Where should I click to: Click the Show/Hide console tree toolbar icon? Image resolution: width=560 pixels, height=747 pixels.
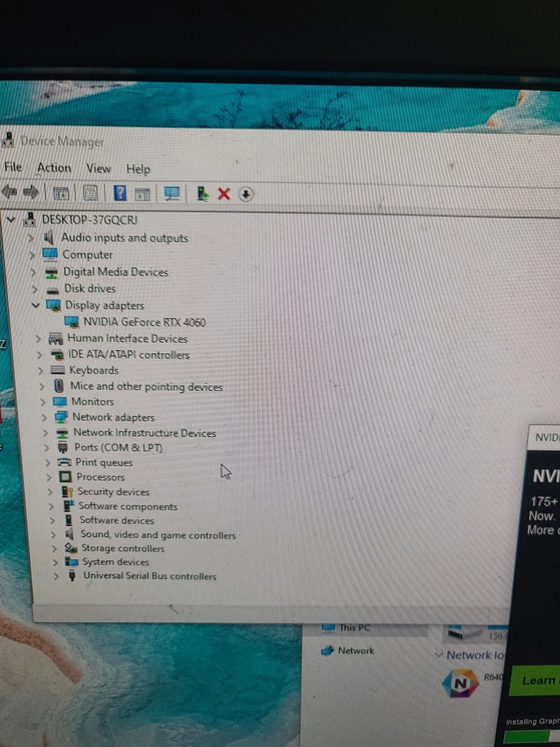(x=60, y=193)
